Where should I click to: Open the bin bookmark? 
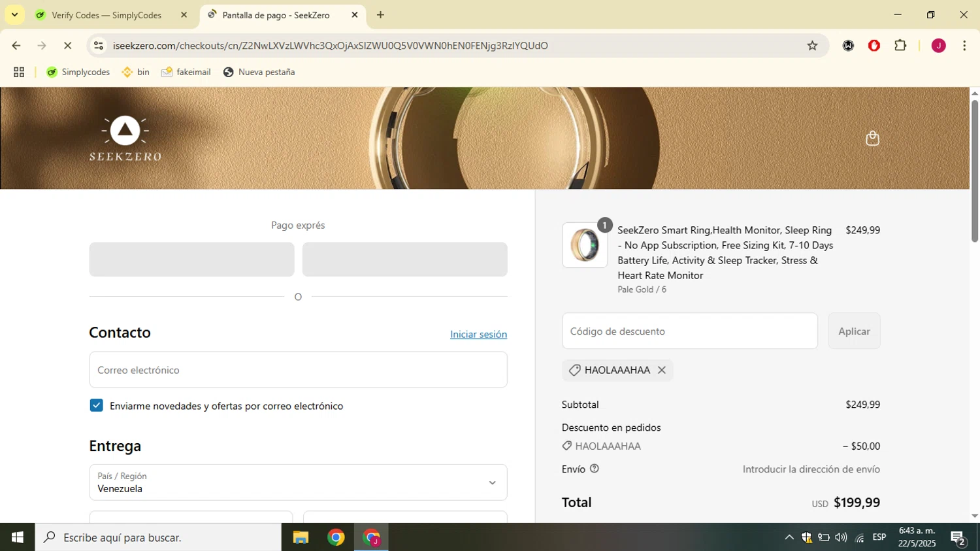click(x=135, y=72)
